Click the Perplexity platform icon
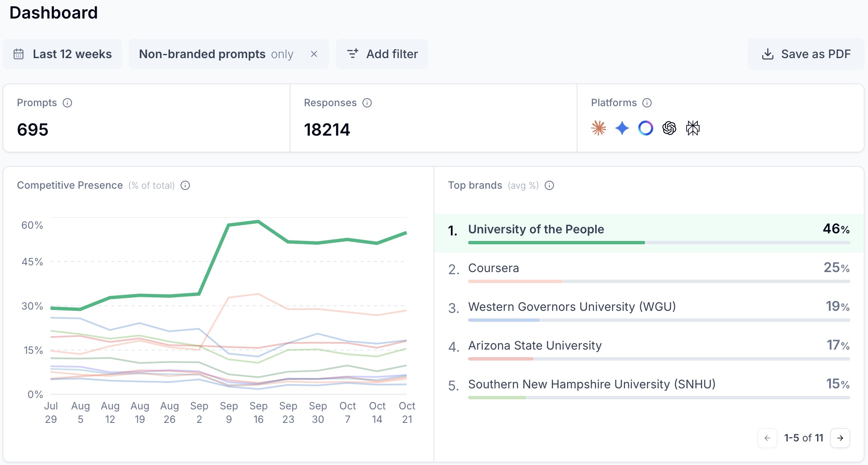This screenshot has width=868, height=465. click(x=693, y=128)
